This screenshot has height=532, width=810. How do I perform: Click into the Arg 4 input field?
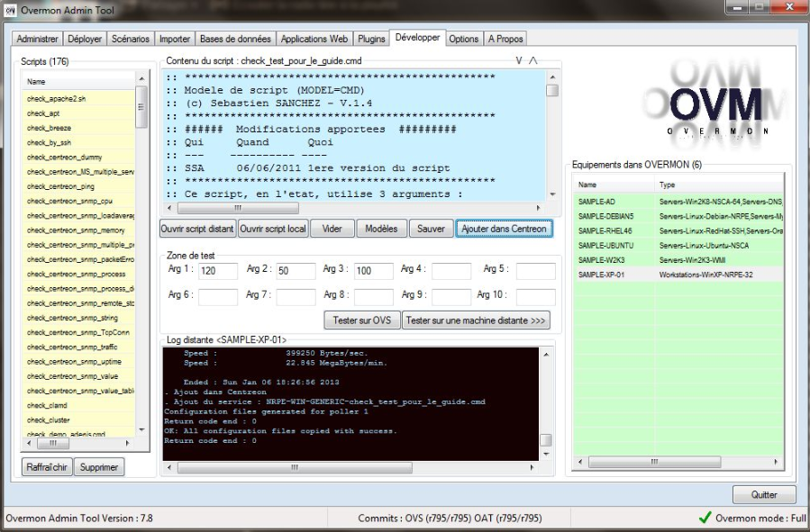coord(451,270)
